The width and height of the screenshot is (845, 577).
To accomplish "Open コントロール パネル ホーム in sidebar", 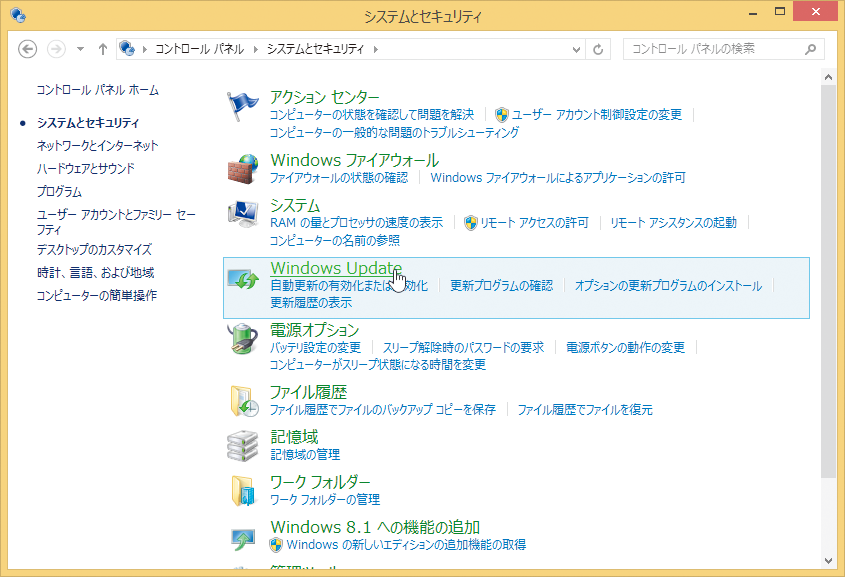I will (x=98, y=90).
